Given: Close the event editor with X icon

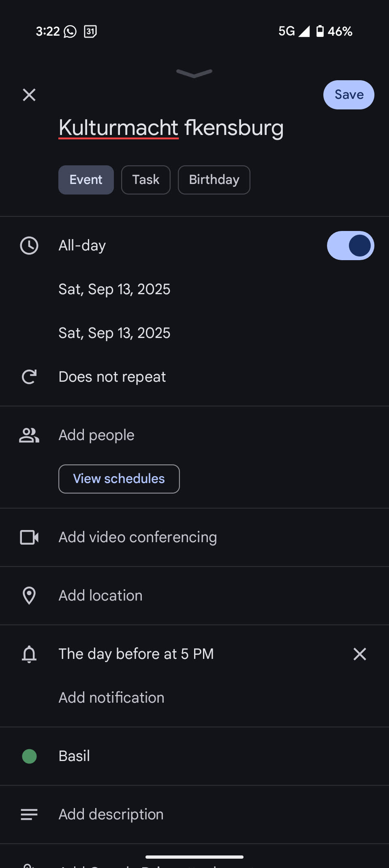Looking at the screenshot, I should (x=29, y=95).
